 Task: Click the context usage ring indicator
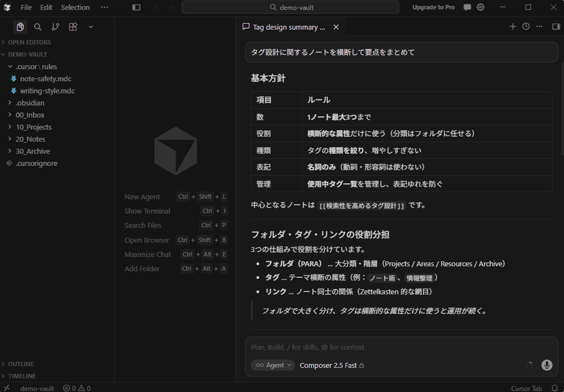[x=529, y=365]
